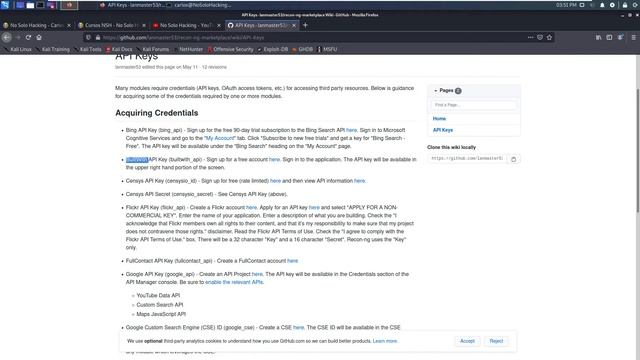
Task: Close the Cursos NSH tab
Action: 144,25
